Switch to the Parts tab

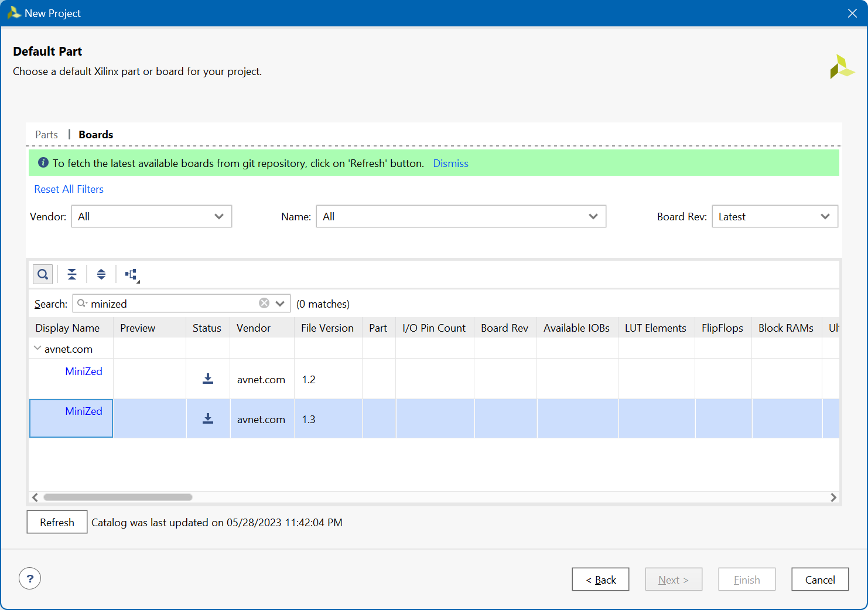(46, 135)
